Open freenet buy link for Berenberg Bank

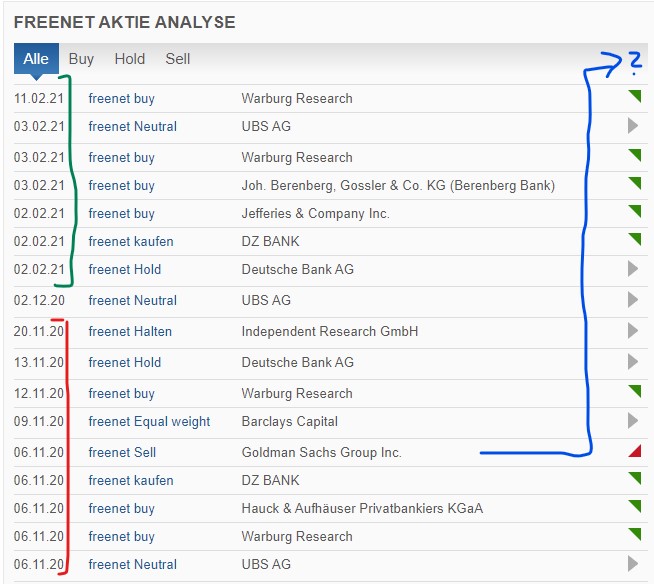[121, 186]
